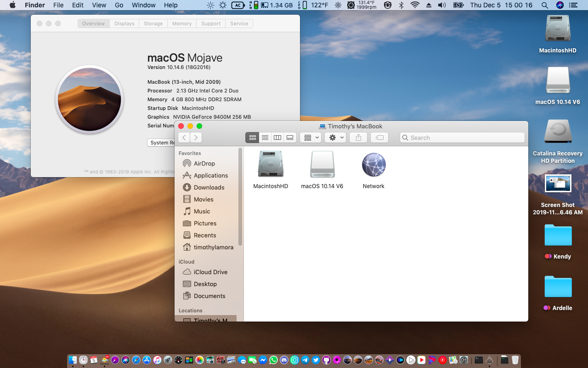The image size is (588, 368).
Task: Open the Apple menu
Action: coord(12,5)
